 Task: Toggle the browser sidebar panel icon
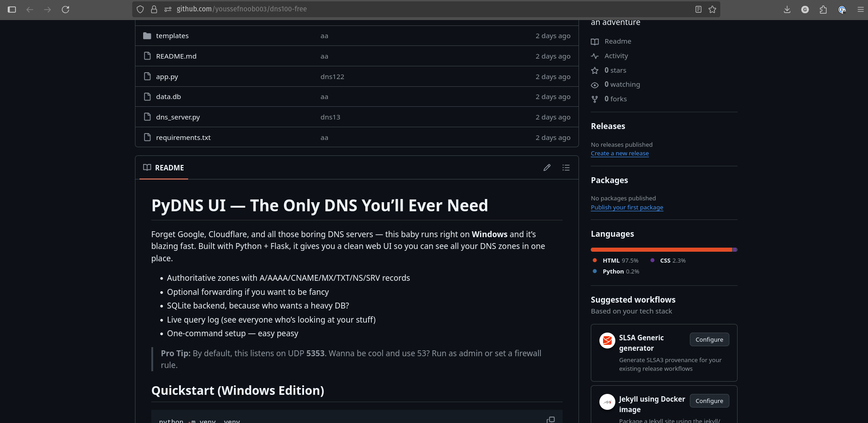tap(12, 10)
